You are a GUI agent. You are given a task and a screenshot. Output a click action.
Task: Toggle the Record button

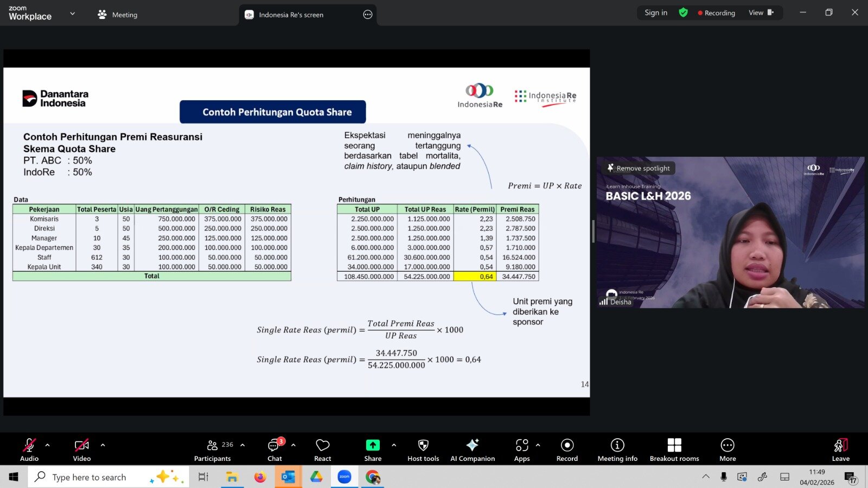(567, 450)
